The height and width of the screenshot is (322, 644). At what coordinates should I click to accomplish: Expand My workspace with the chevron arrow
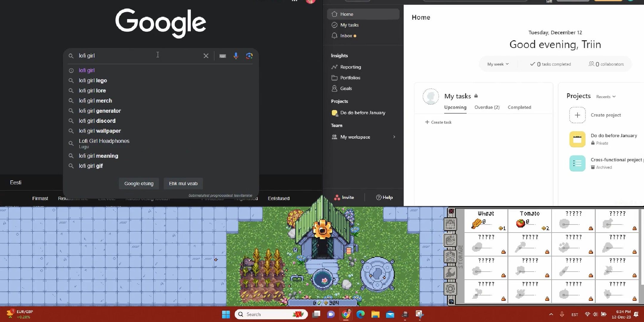(394, 137)
